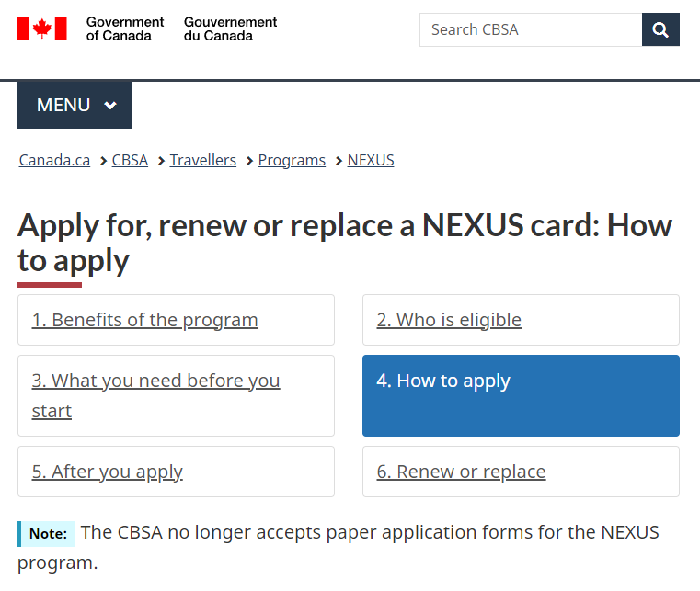The width and height of the screenshot is (700, 591).
Task: Click the chevron before NEXUS breadcrumb
Action: [x=339, y=161]
